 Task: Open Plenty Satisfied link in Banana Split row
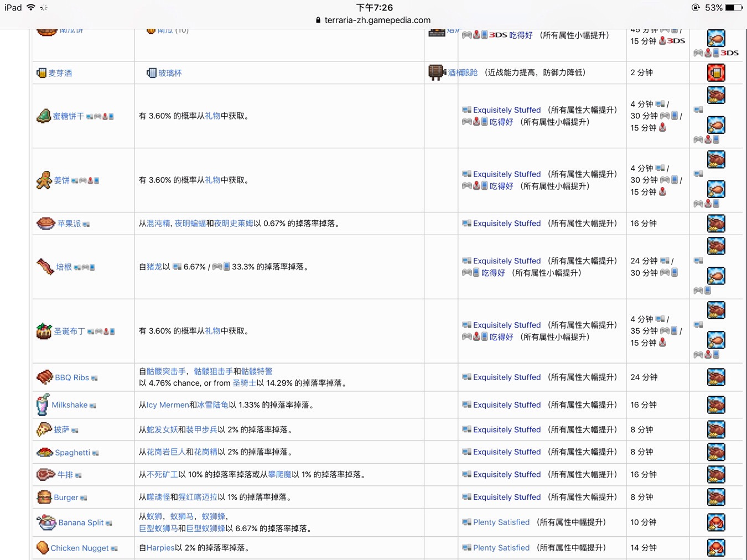pos(501,522)
